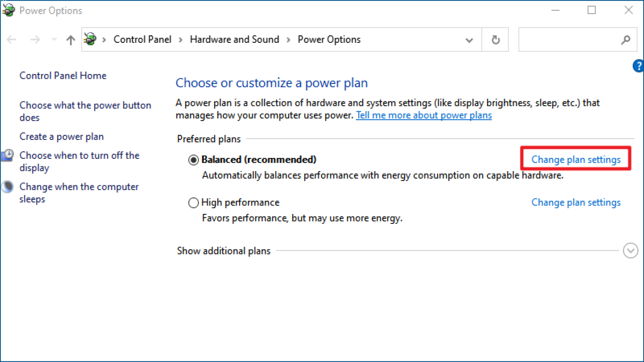Expand the address bar history dropdown
Screen dimensions: 644x362
469,40
